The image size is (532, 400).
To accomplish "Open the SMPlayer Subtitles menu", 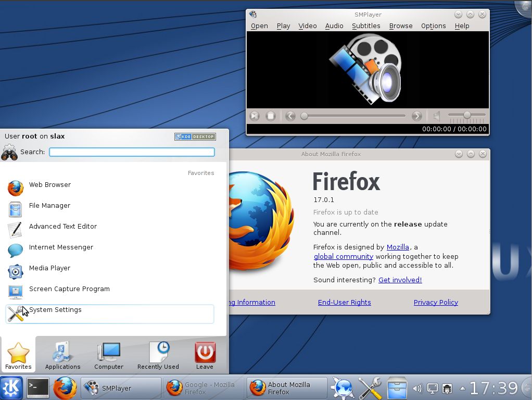I will [x=366, y=26].
